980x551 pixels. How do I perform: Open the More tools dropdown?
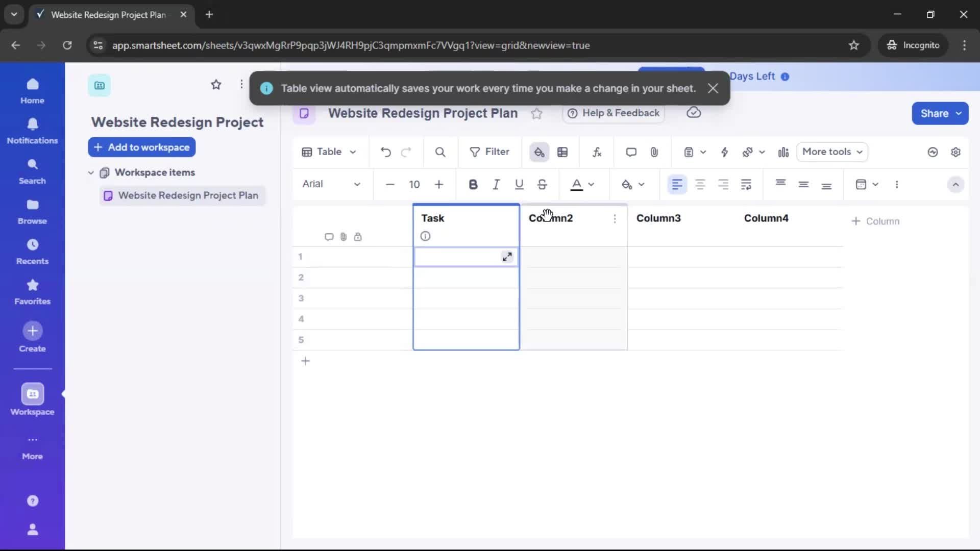[x=832, y=152]
